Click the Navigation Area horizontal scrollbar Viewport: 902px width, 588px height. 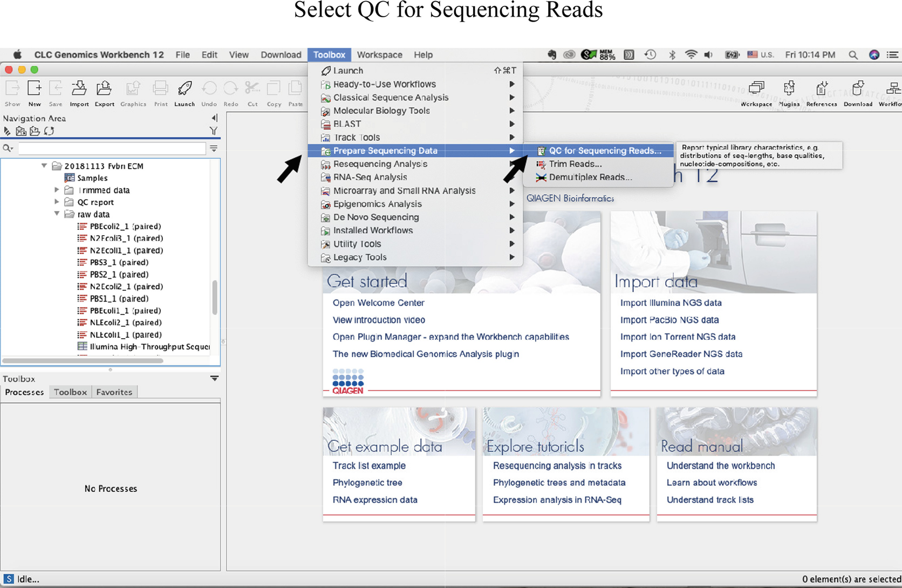click(x=83, y=360)
